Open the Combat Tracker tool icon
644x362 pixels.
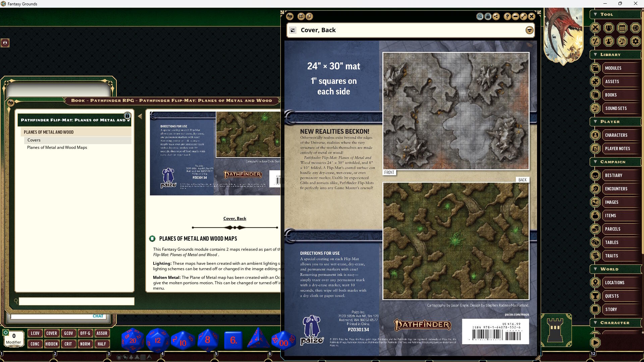[595, 28]
